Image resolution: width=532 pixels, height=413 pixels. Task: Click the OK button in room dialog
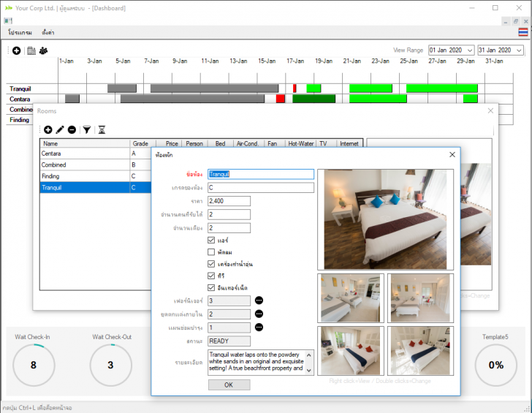pyautogui.click(x=229, y=384)
